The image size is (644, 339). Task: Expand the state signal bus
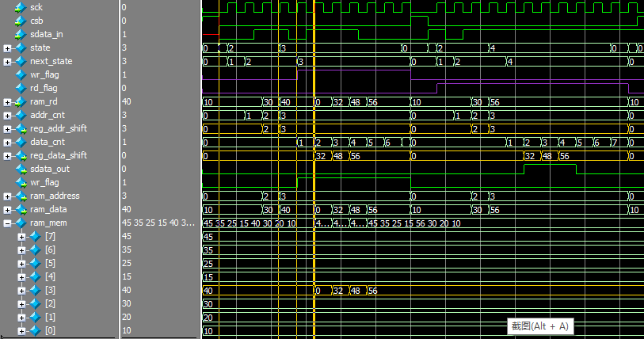click(x=7, y=48)
